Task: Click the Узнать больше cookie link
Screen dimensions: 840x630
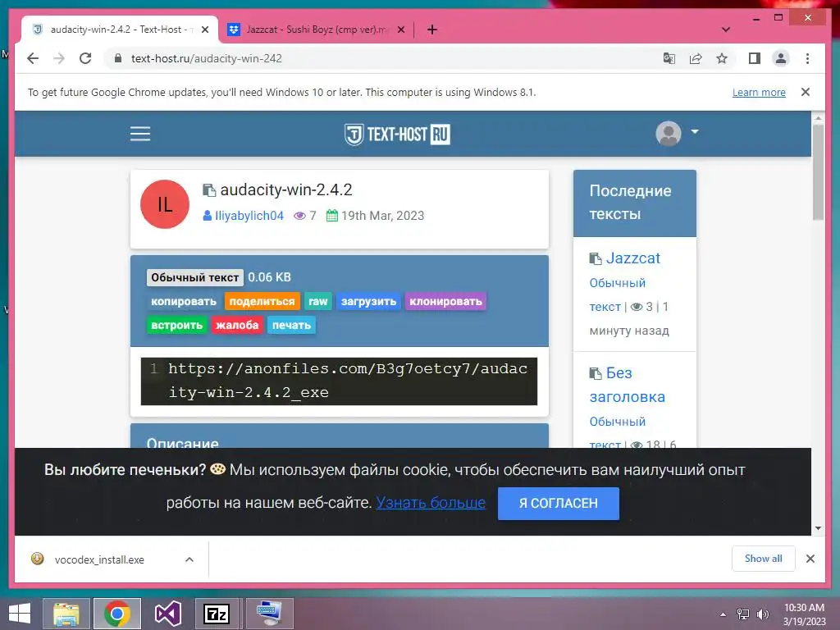Action: tap(431, 503)
